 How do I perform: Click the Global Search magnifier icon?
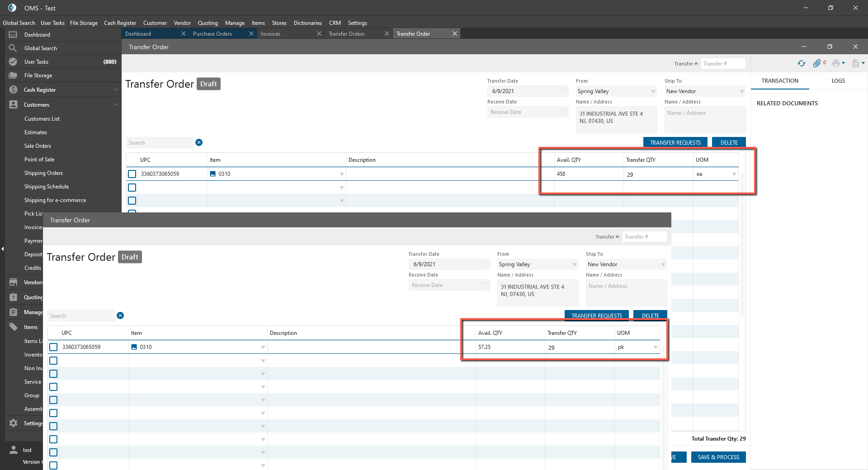tap(13, 48)
